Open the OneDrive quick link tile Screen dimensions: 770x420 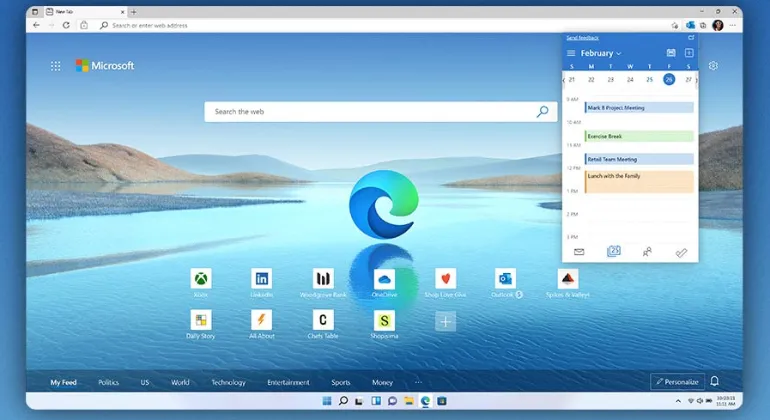click(x=384, y=279)
